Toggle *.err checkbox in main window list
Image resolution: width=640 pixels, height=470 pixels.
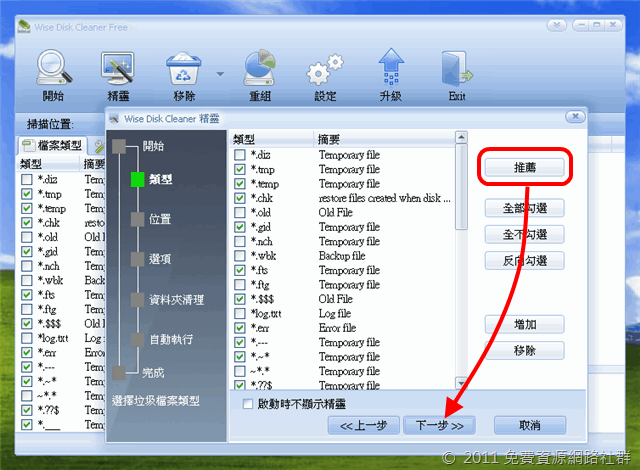pyautogui.click(x=27, y=352)
